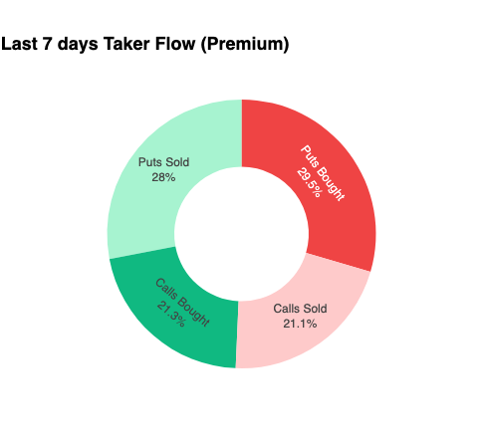Click the "Calls Bought" label text
Screen dimensions: 483x448
(182, 303)
